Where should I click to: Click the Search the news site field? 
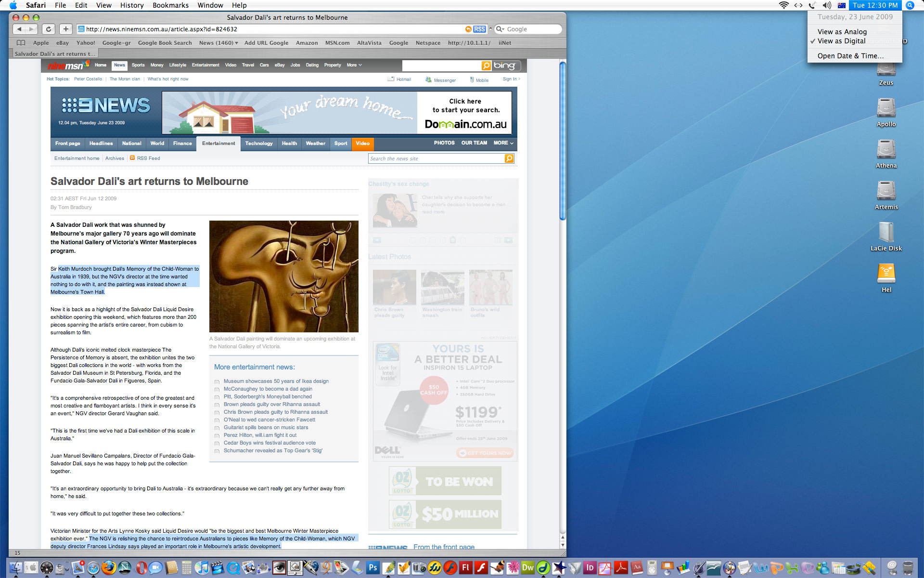click(436, 158)
